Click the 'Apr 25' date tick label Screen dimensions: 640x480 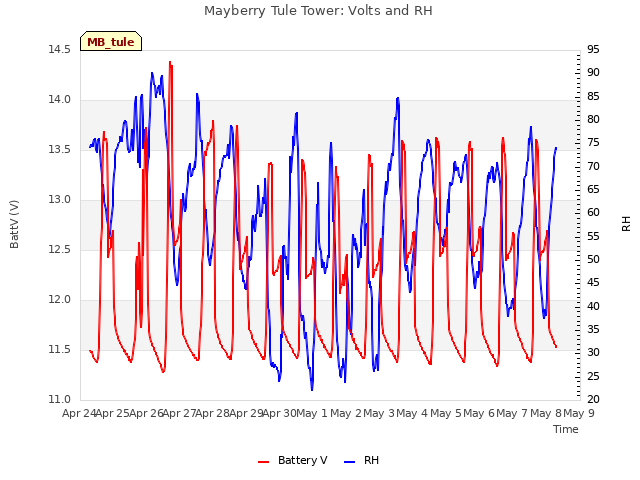pyautogui.click(x=113, y=414)
